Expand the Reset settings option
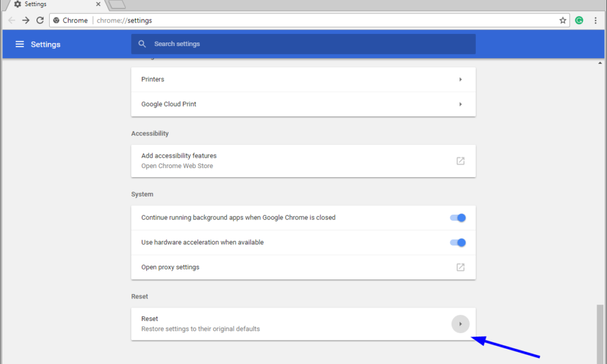This screenshot has width=607, height=364. [460, 324]
